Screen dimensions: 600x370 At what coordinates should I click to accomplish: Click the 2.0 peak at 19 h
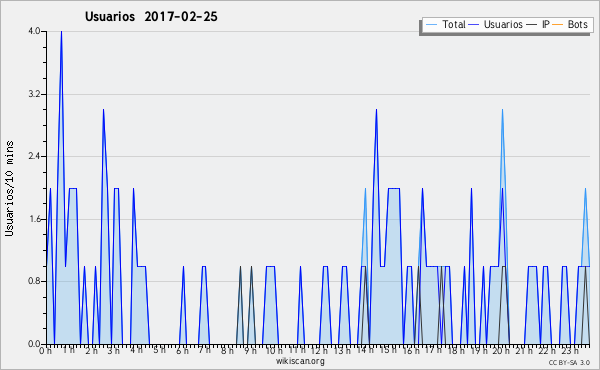[x=471, y=189]
